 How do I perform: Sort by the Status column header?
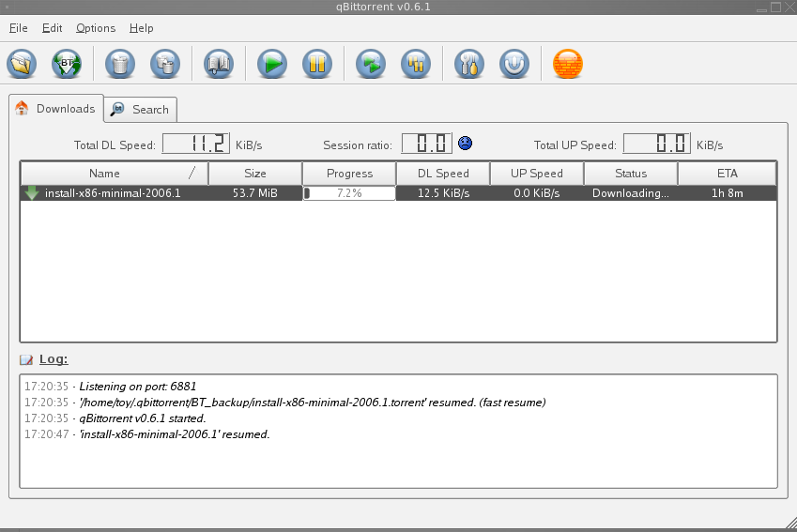point(631,174)
